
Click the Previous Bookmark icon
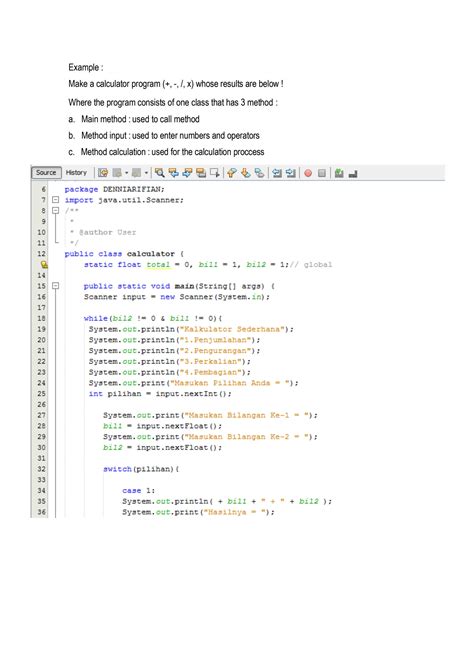[232, 173]
